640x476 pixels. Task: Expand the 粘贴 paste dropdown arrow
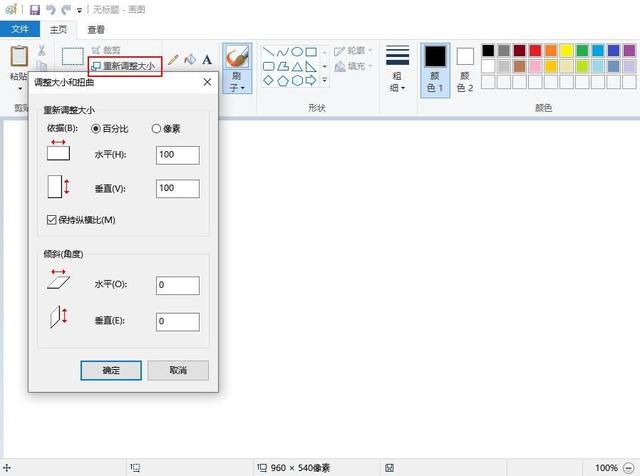20,88
